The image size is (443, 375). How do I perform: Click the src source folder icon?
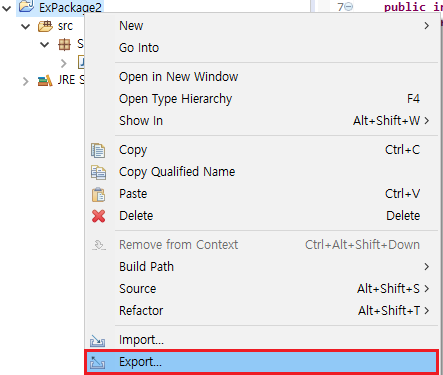(45, 26)
